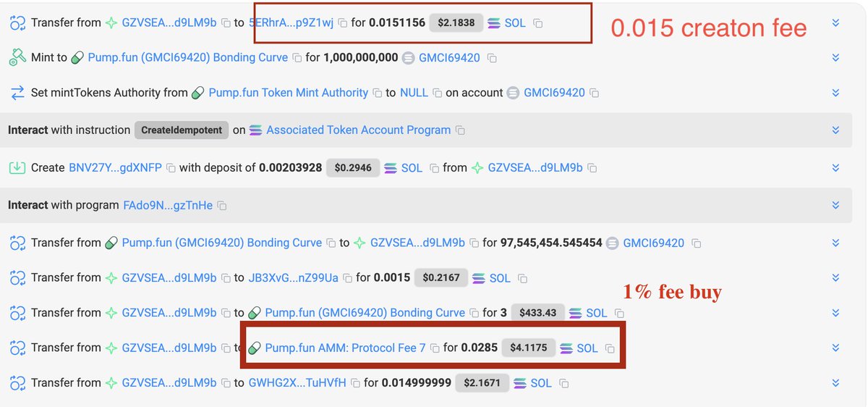
Task: Open Pump.fun Token Mint Authority link
Action: 289,93
